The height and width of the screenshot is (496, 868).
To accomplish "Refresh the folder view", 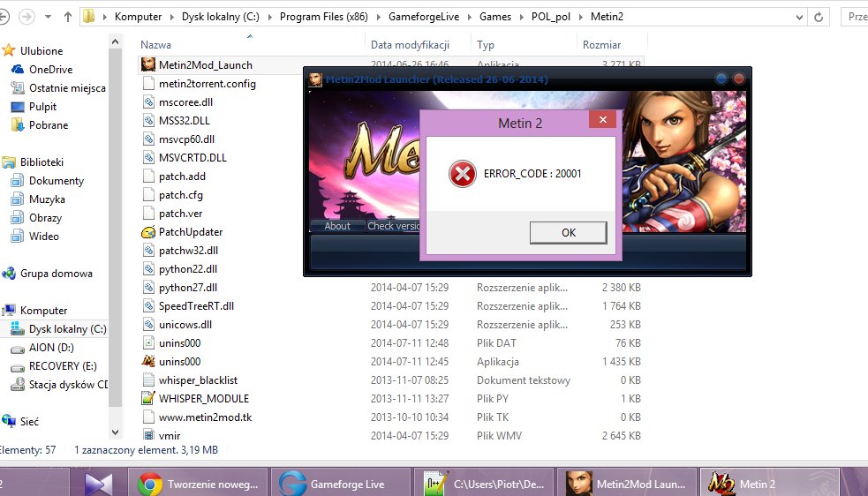I will [819, 17].
